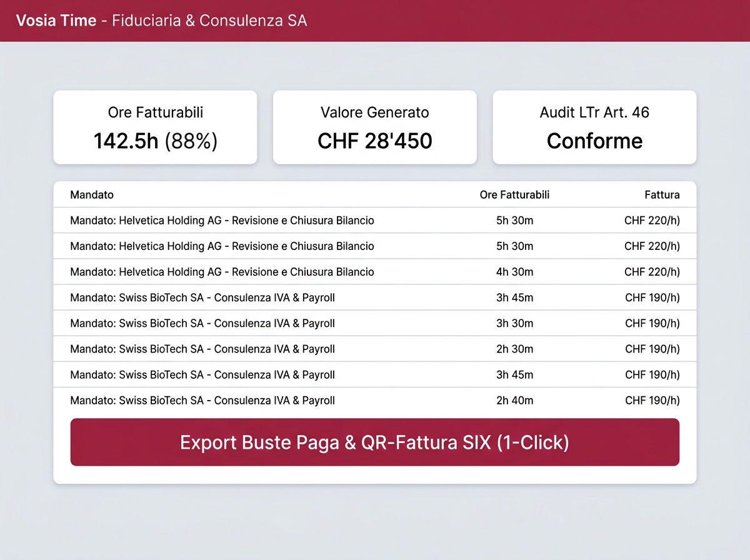Click the Valore Generato card label
This screenshot has width=750, height=560.
[x=375, y=112]
